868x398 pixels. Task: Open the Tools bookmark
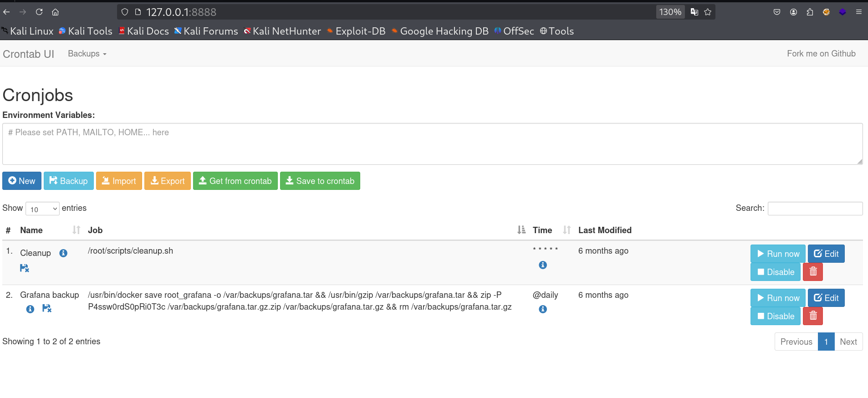pos(557,31)
